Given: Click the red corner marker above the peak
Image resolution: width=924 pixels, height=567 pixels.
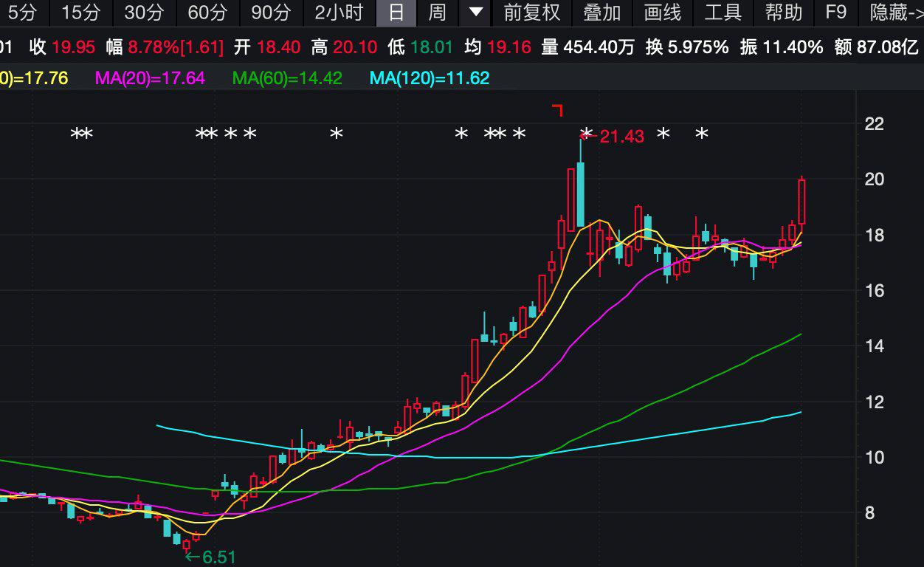Looking at the screenshot, I should pyautogui.click(x=558, y=111).
